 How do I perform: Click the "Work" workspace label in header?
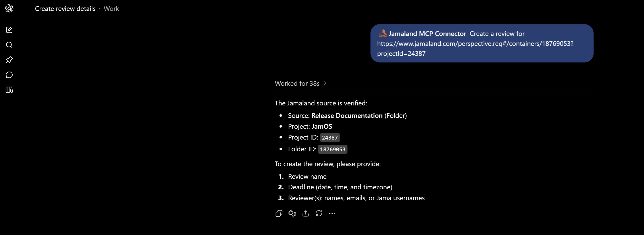[111, 8]
